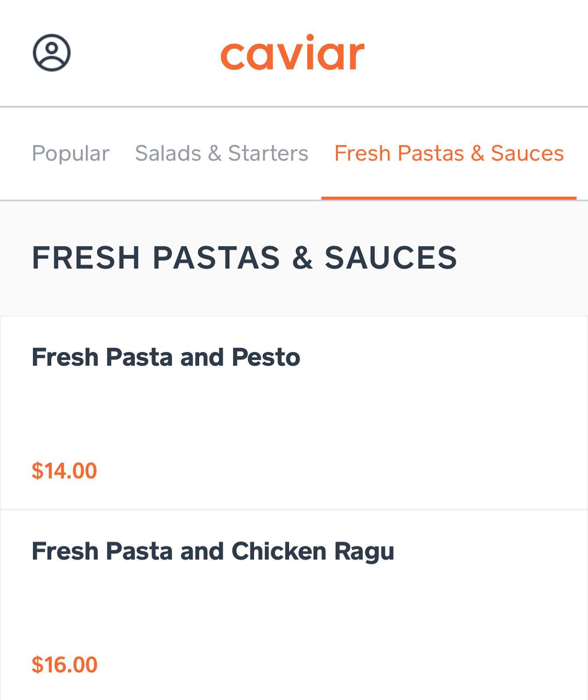Click the $16.00 price label
This screenshot has width=588, height=700.
pyautogui.click(x=64, y=664)
